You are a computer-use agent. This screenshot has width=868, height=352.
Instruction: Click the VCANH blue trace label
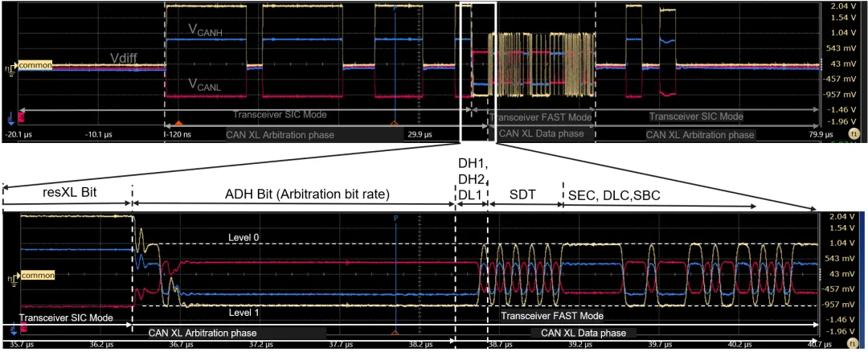tap(204, 33)
